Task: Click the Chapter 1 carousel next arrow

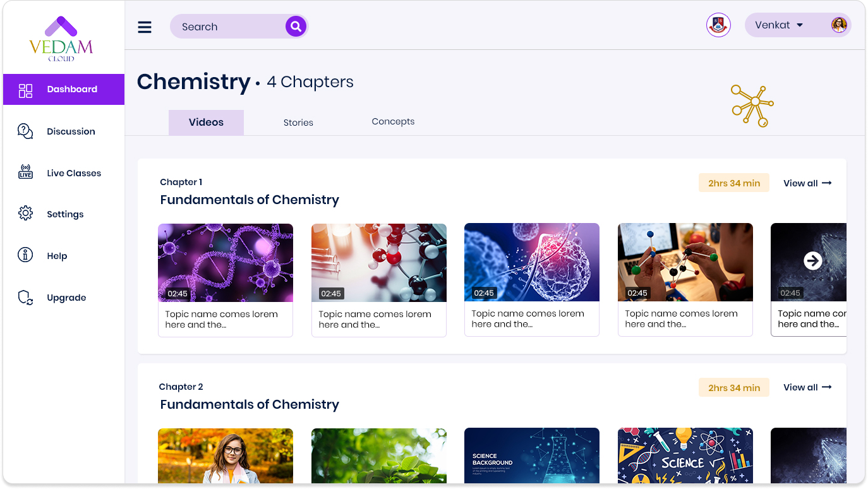Action: tap(812, 260)
